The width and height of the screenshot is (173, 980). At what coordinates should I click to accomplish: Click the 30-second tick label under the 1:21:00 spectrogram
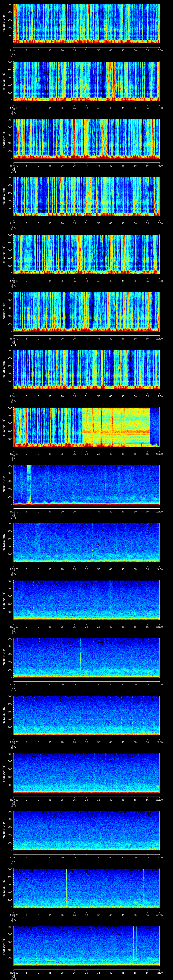(87, 454)
